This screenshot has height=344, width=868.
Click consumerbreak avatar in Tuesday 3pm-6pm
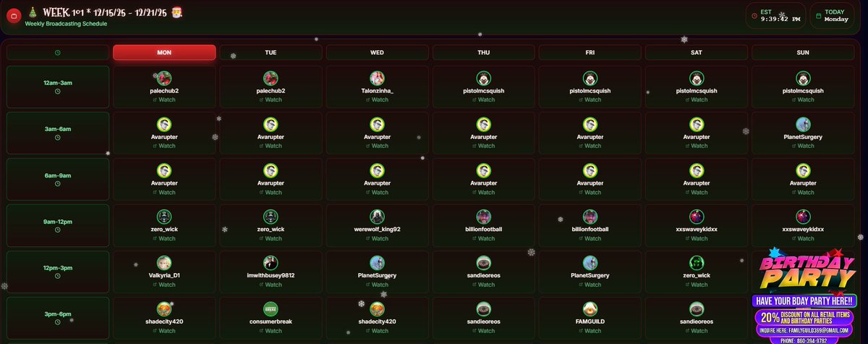[271, 309]
